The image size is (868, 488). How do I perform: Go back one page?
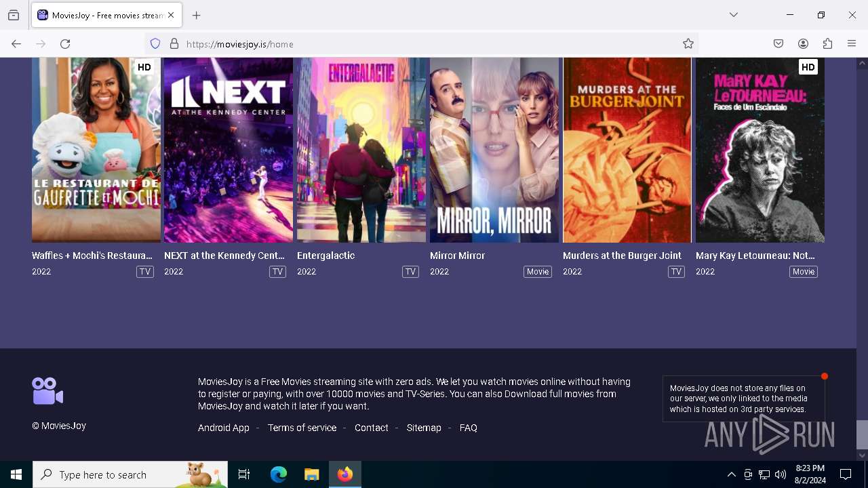point(16,44)
